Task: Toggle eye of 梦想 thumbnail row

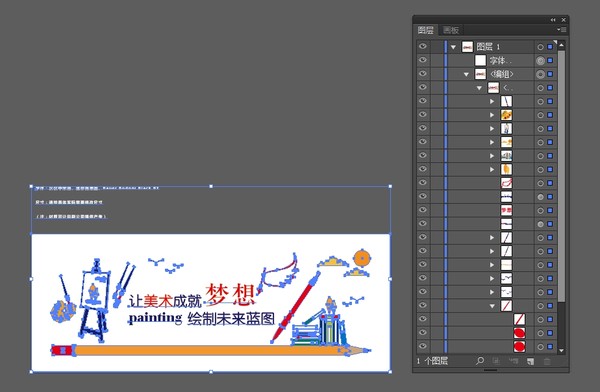Action: 423,210
